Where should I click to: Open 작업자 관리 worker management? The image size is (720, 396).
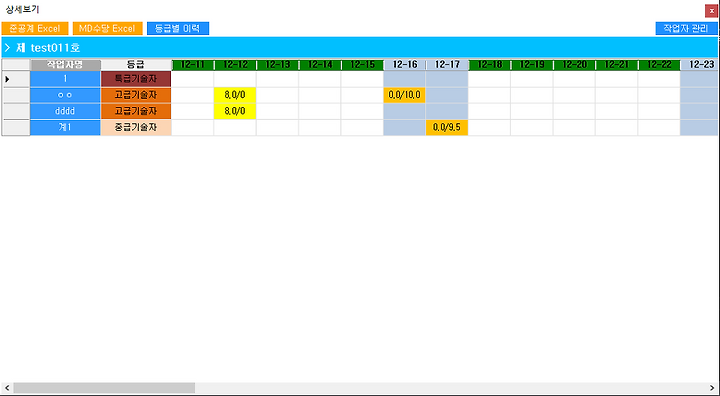click(x=686, y=28)
